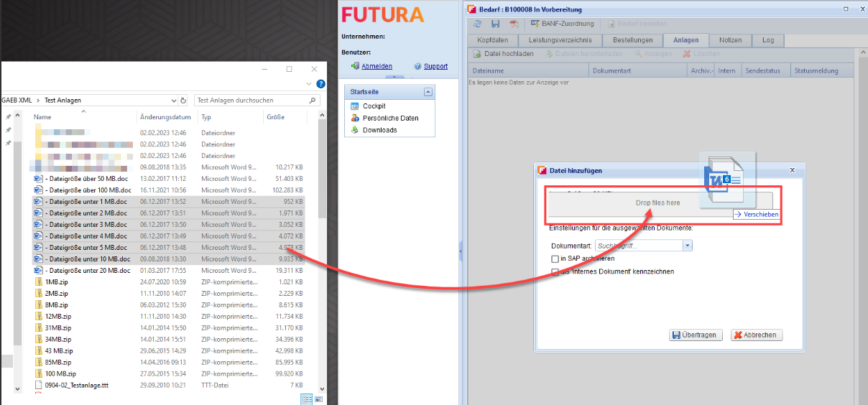This screenshot has height=405, width=868.
Task: Check 'als Internes Dokument kennzeichnen' box
Action: tap(555, 272)
